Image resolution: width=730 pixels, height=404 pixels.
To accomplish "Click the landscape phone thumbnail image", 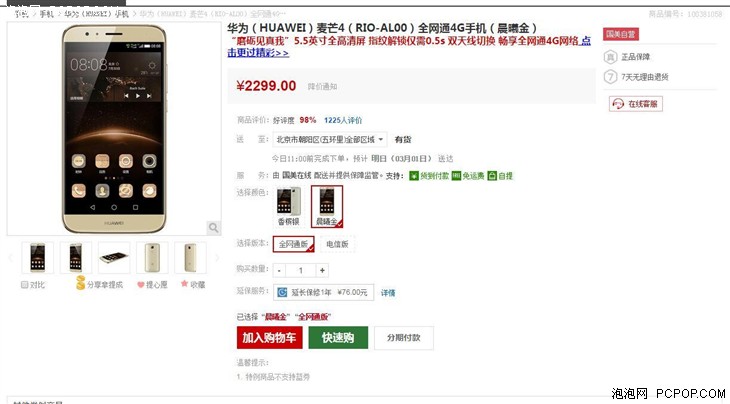I will [114, 257].
